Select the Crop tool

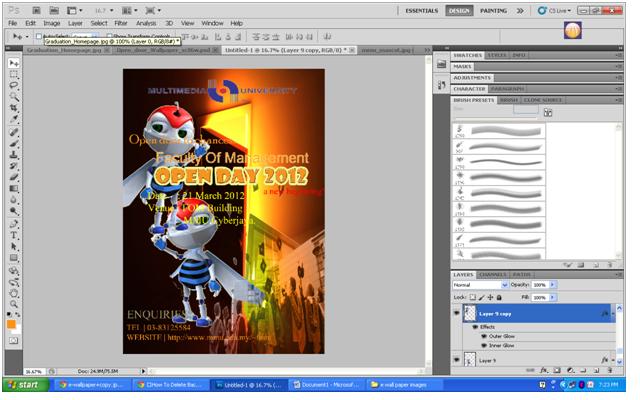[14, 108]
